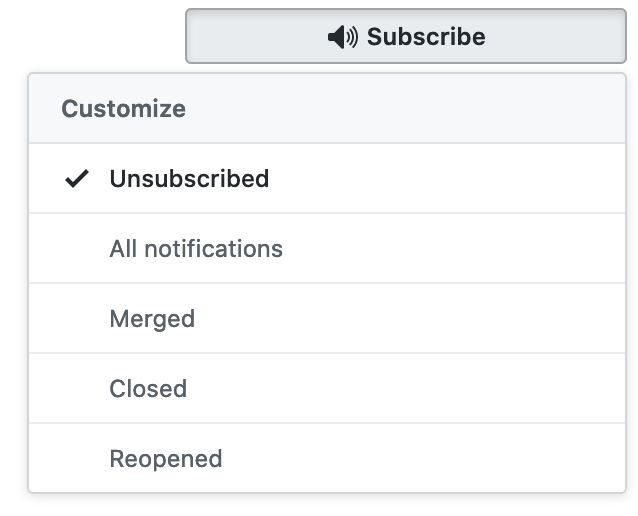This screenshot has width=638, height=516.
Task: Select the Merged notification option
Action: (x=152, y=319)
